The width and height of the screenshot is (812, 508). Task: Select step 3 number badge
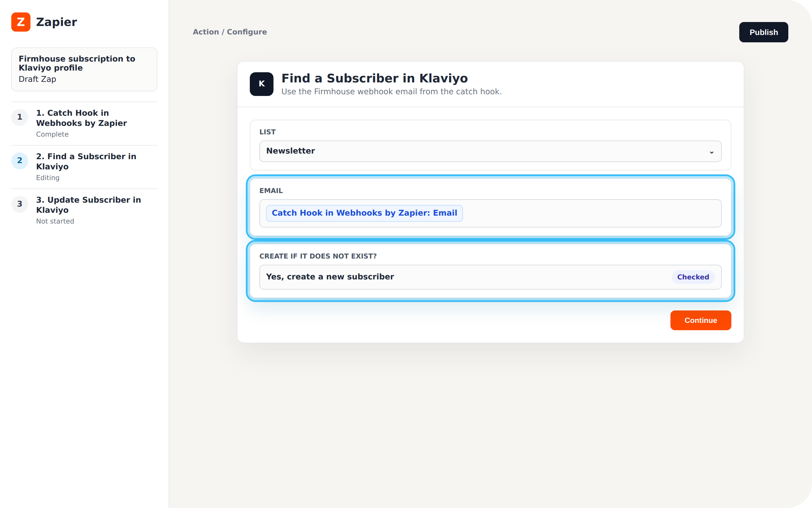(20, 204)
